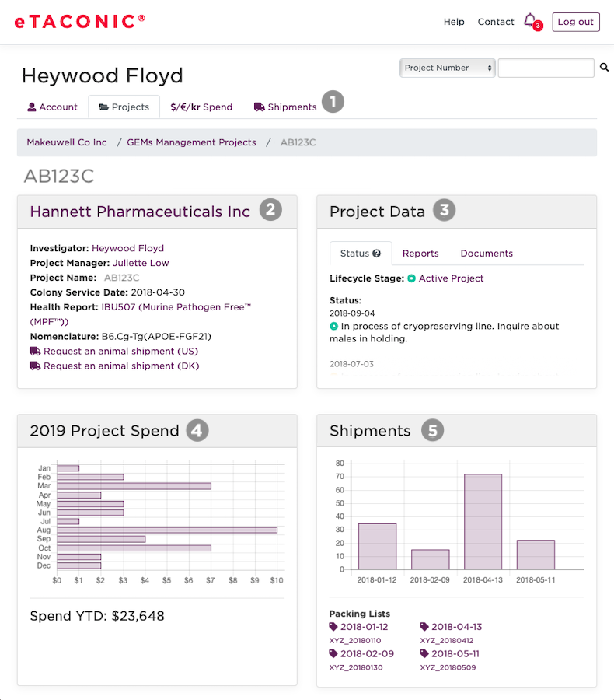Click the tag icon beside 2018-05-11
The width and height of the screenshot is (614, 700).
425,654
